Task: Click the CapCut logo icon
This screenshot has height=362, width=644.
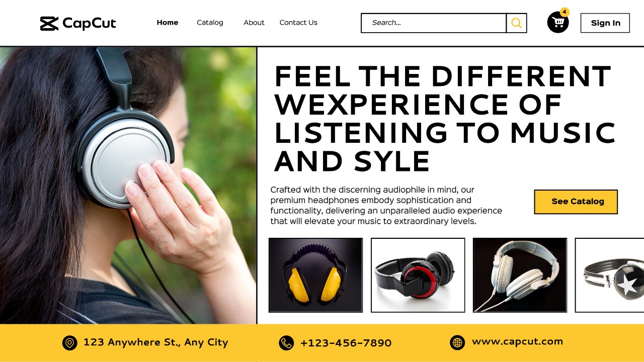Action: (x=49, y=24)
